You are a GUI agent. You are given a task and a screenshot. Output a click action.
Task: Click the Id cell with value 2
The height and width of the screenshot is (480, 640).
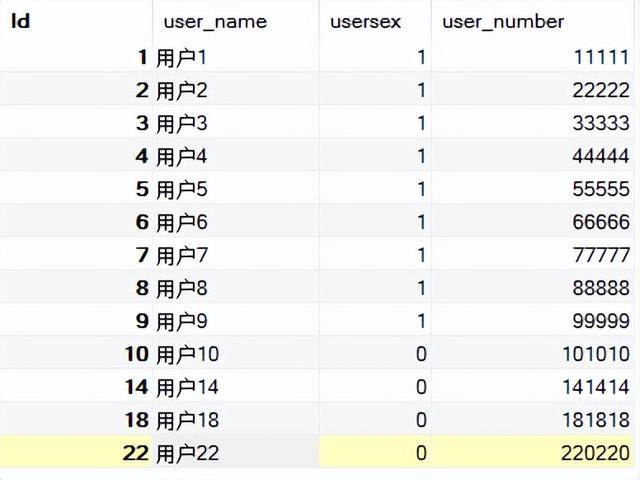[76, 90]
